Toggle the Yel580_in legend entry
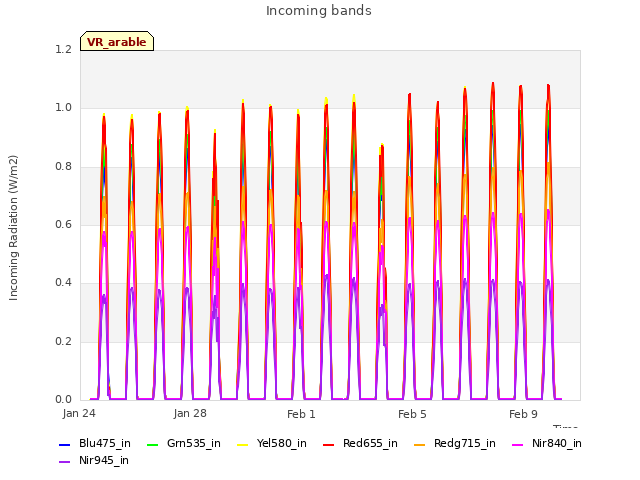Image resolution: width=640 pixels, height=480 pixels. 272,443
